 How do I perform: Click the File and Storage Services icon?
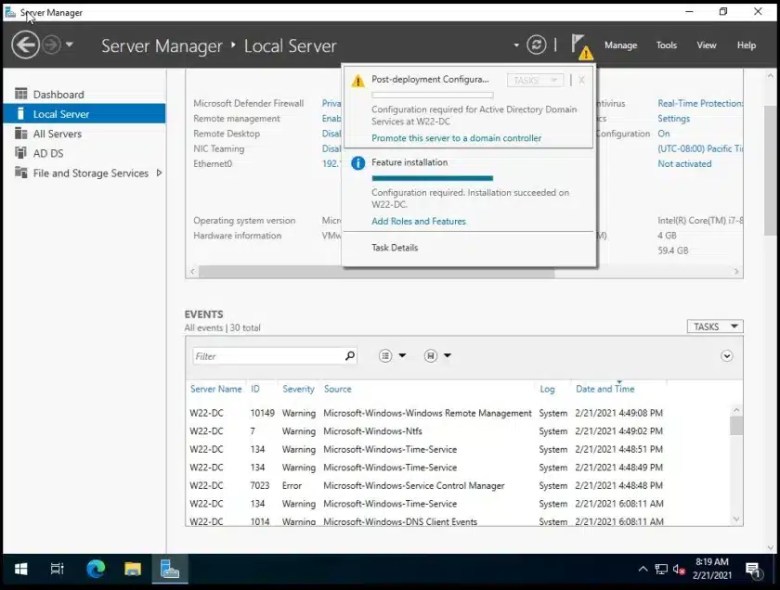click(21, 172)
